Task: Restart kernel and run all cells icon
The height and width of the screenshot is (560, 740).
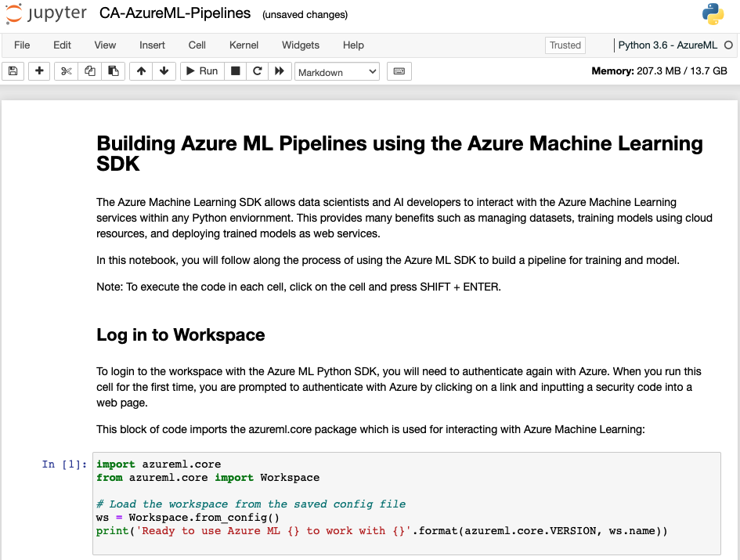Action: pos(279,71)
